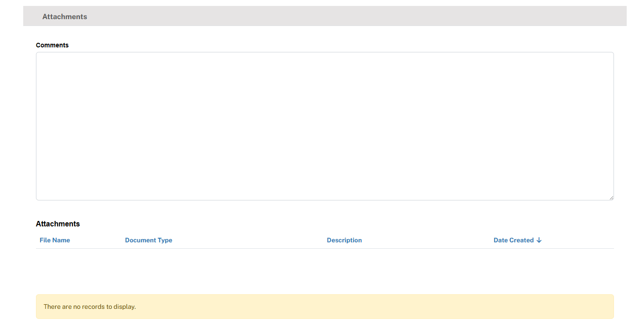Select the Attachments title in gray header bar
The image size is (644, 333).
coord(65,16)
